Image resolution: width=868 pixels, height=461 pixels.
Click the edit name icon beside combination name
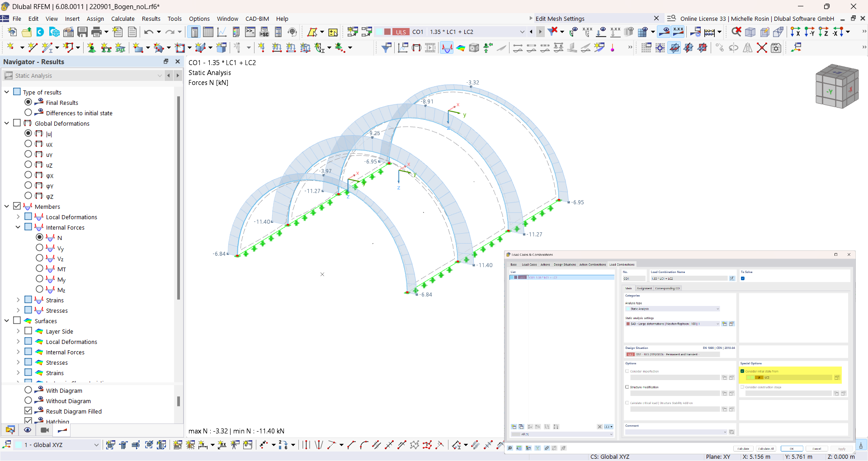pos(732,278)
